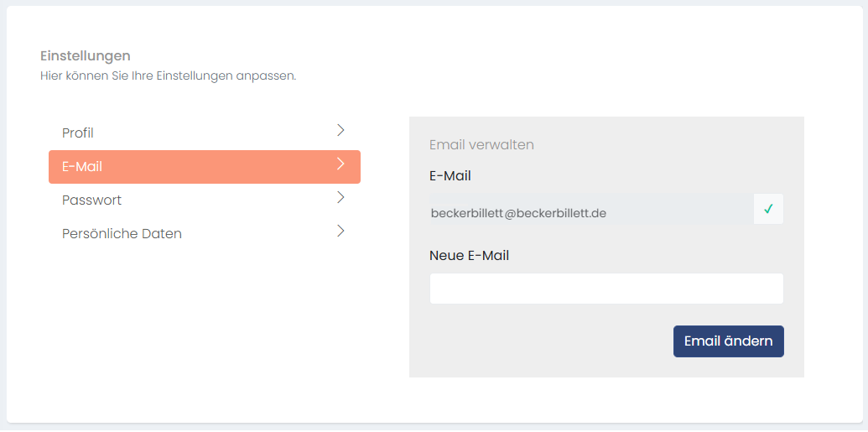The height and width of the screenshot is (432, 868).
Task: Select the E-Mail settings entry
Action: pyautogui.click(x=82, y=167)
